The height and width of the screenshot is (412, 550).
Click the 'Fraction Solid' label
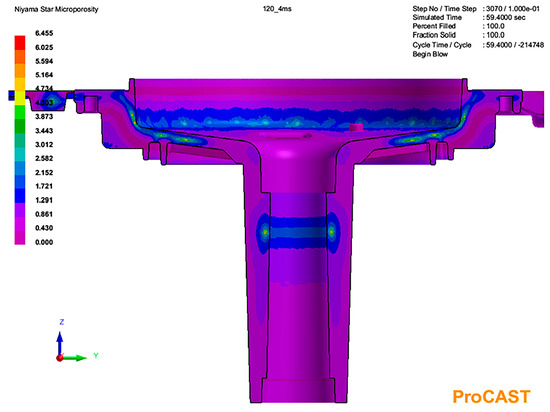pyautogui.click(x=434, y=35)
